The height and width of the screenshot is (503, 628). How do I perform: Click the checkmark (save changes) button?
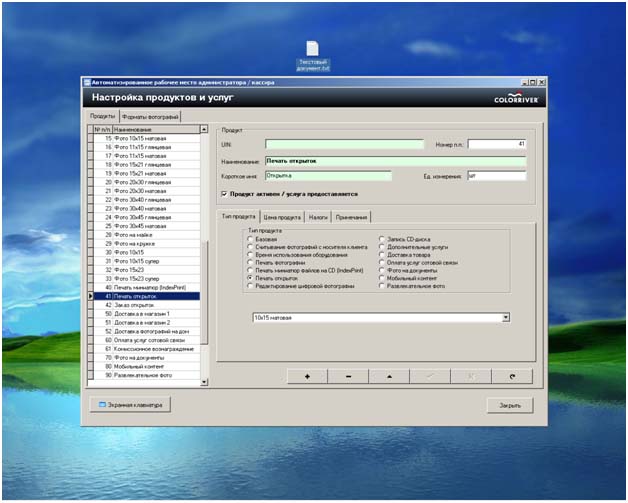pyautogui.click(x=429, y=376)
